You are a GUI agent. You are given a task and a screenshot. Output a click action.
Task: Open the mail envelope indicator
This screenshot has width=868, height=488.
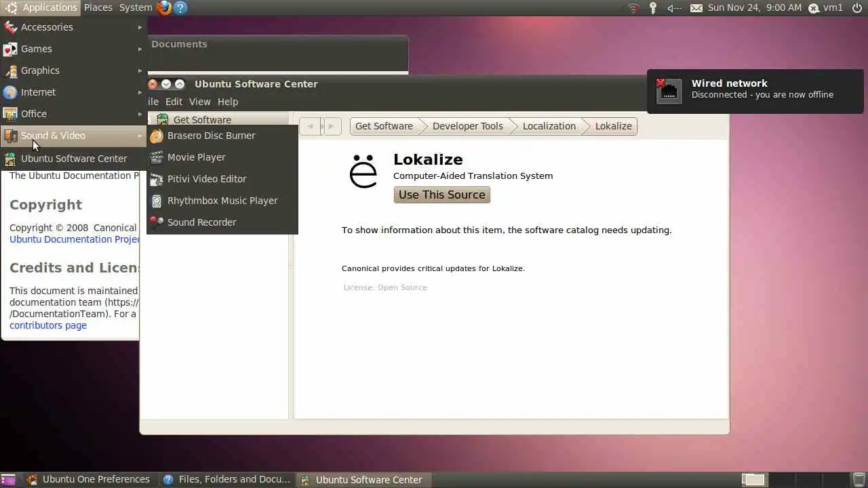pyautogui.click(x=696, y=7)
